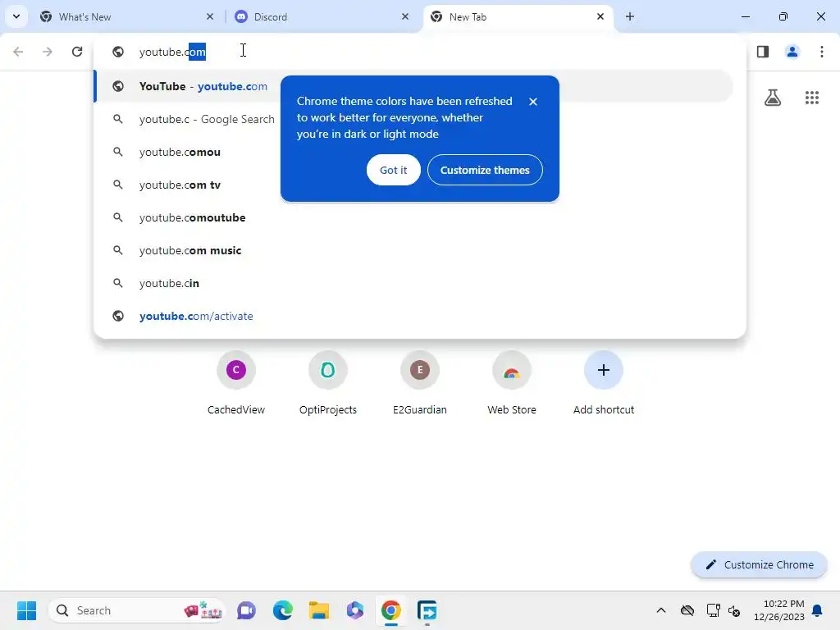Open File Explorer from the taskbar
Viewport: 840px width, 630px height.
[x=319, y=610]
